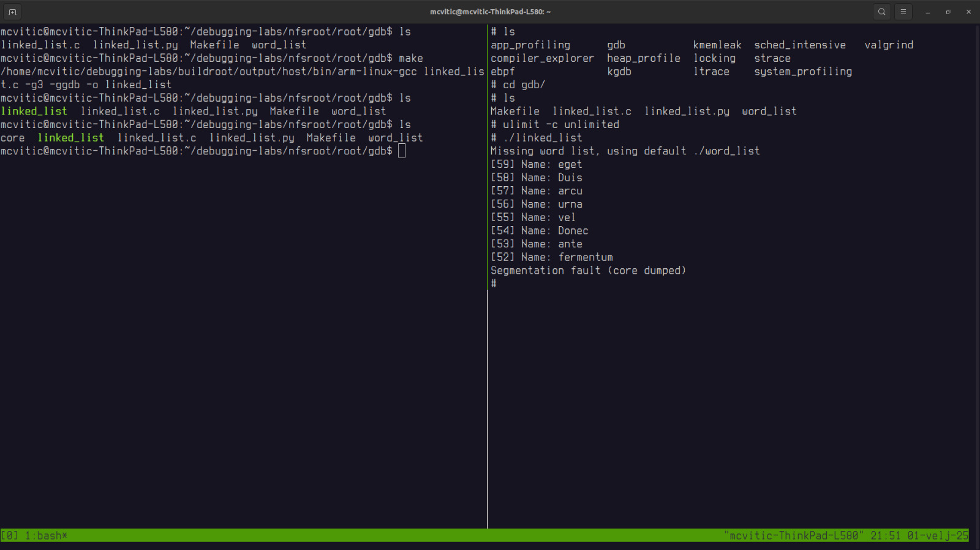Screen dimensions: 980x550
Task: Select the tmux window tab 1:bash*
Action: [x=46, y=536]
